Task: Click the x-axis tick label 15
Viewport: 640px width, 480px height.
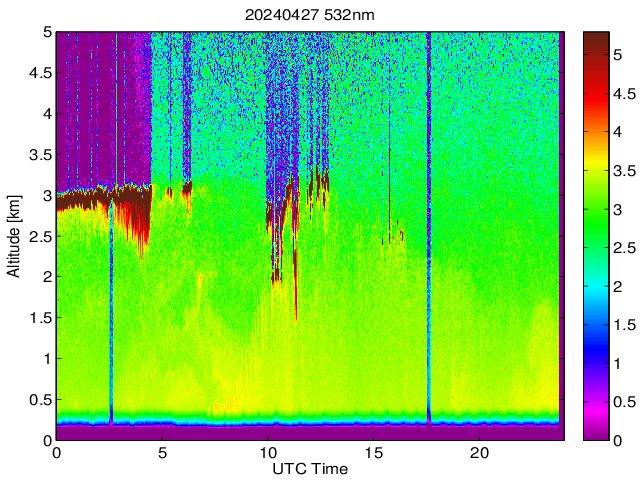Action: tap(374, 452)
